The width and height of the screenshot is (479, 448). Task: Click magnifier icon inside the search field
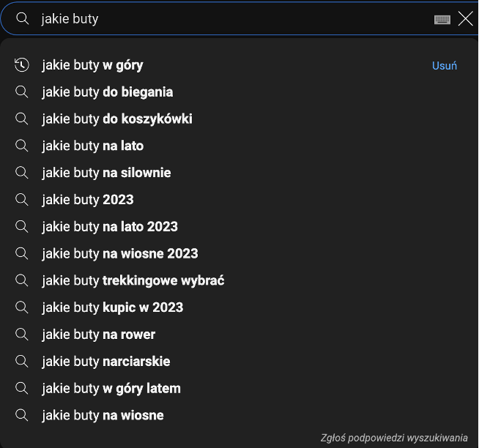click(x=22, y=19)
